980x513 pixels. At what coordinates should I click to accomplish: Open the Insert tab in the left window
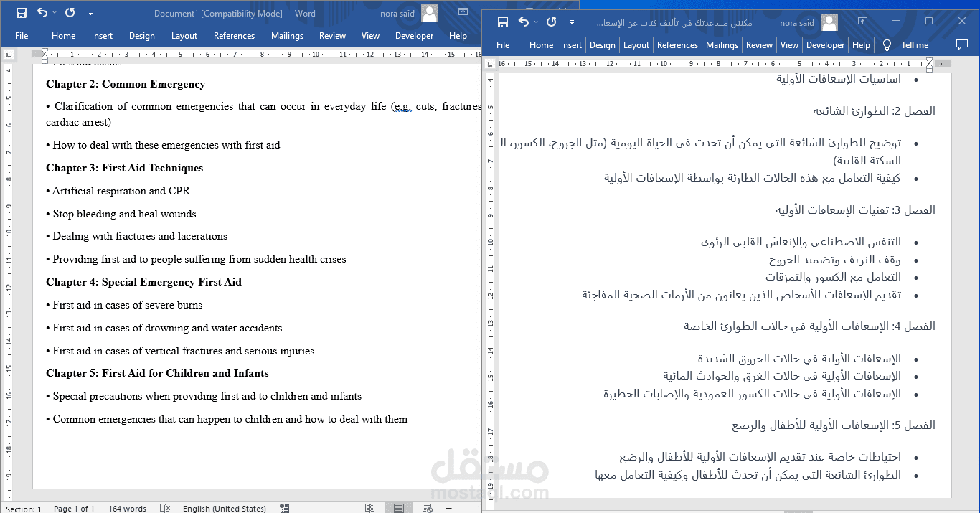(x=102, y=36)
